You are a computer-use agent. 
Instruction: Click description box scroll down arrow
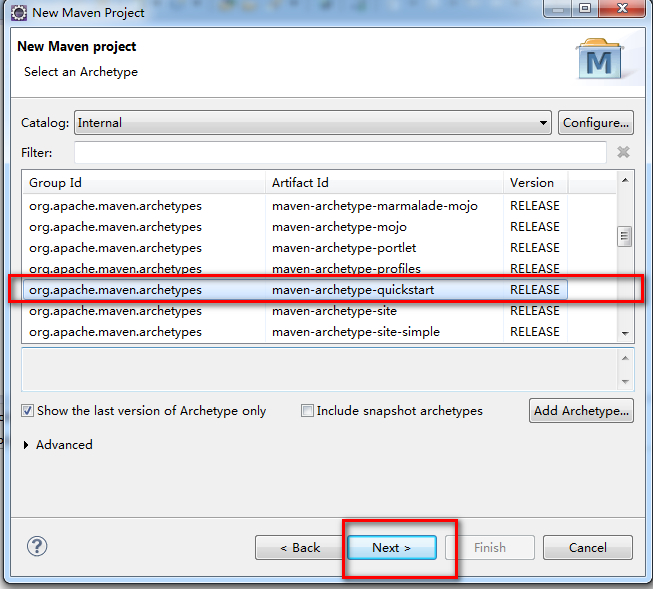(625, 381)
